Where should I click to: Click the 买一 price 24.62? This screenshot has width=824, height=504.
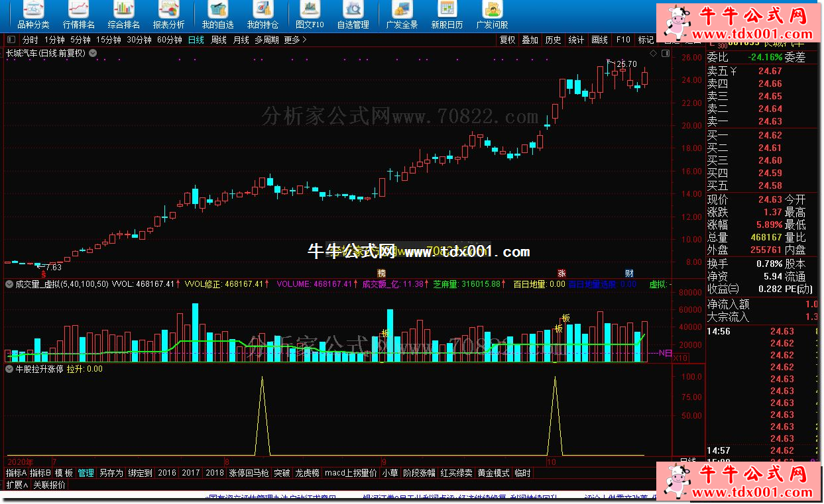click(x=770, y=136)
